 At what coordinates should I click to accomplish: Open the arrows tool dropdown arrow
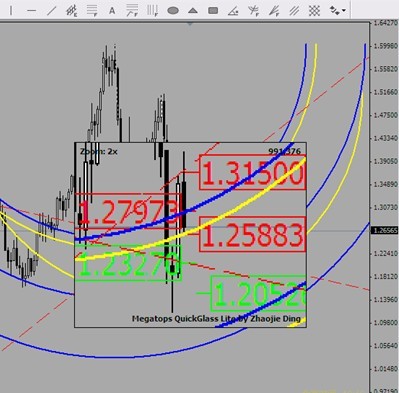[x=344, y=11]
